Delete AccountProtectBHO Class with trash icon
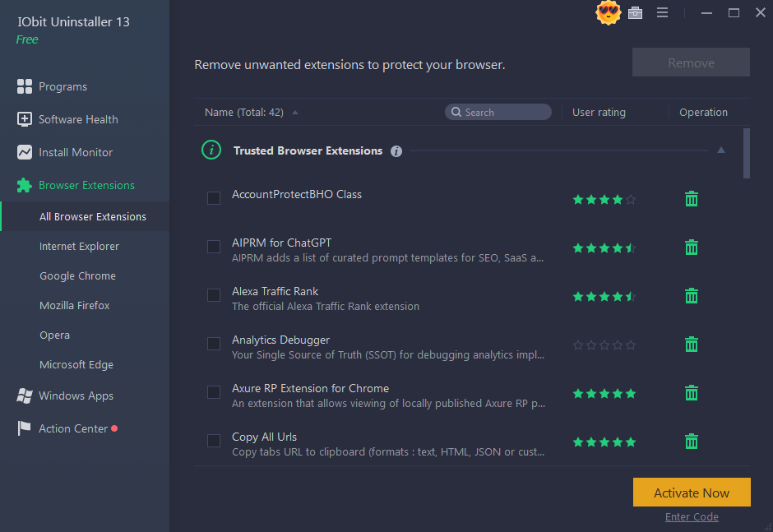This screenshot has width=773, height=532. 691,199
